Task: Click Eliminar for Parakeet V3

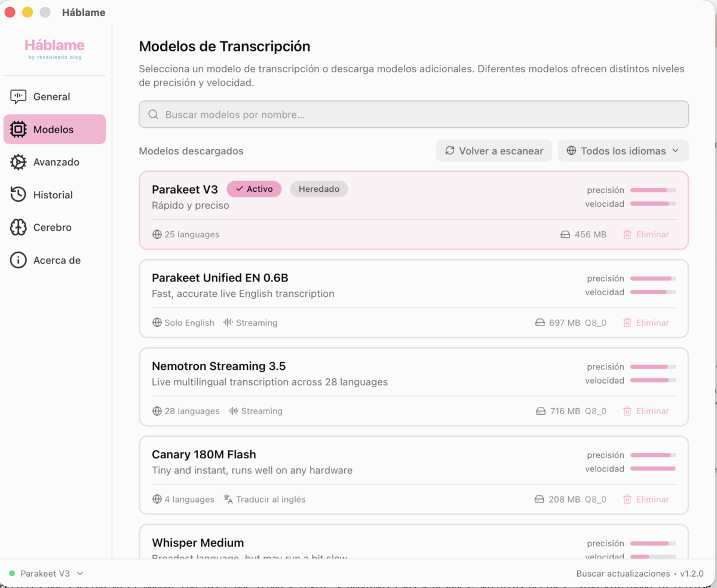Action: tap(646, 235)
